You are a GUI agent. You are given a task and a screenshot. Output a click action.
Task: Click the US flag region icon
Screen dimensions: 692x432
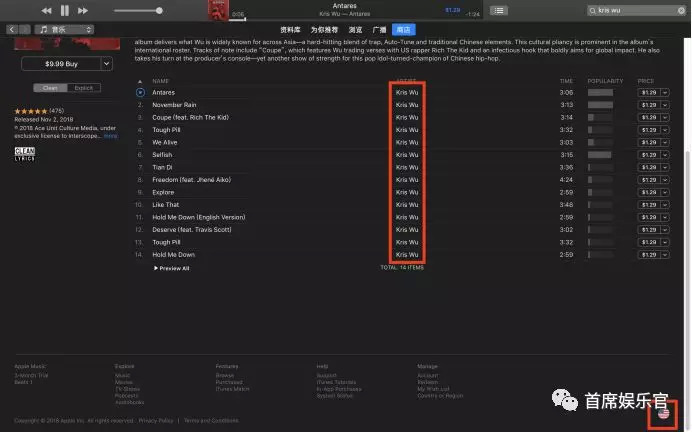pyautogui.click(x=663, y=413)
